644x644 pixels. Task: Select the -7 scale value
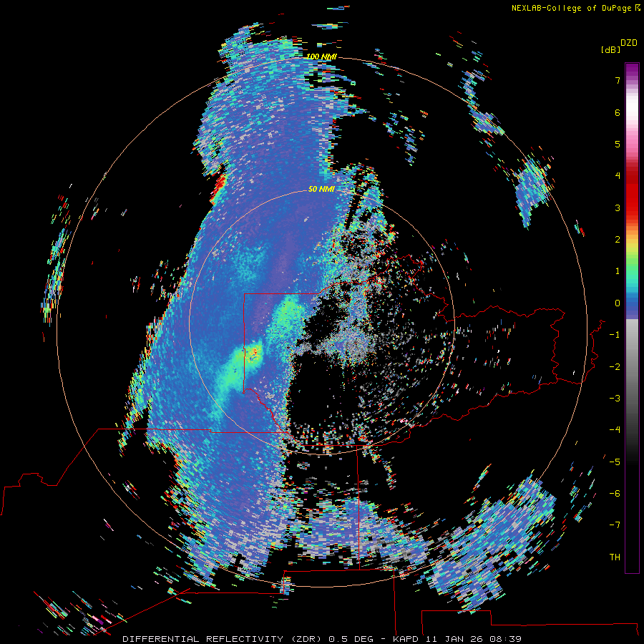[x=615, y=525]
